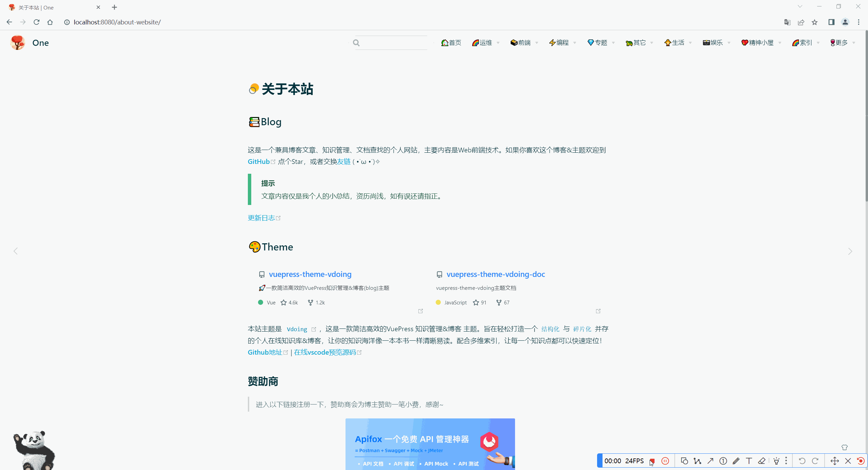The image size is (868, 470).
Task: Open the external link icon on the vdoing-doc card
Action: (x=598, y=311)
